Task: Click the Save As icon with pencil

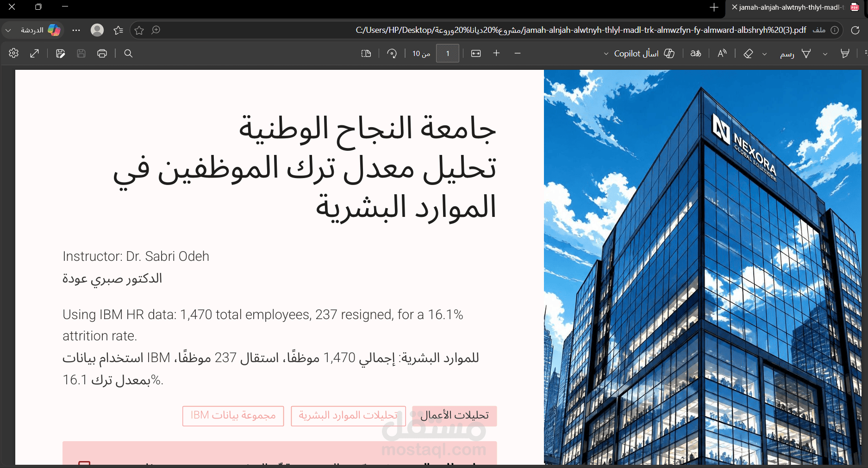Action: click(x=60, y=53)
